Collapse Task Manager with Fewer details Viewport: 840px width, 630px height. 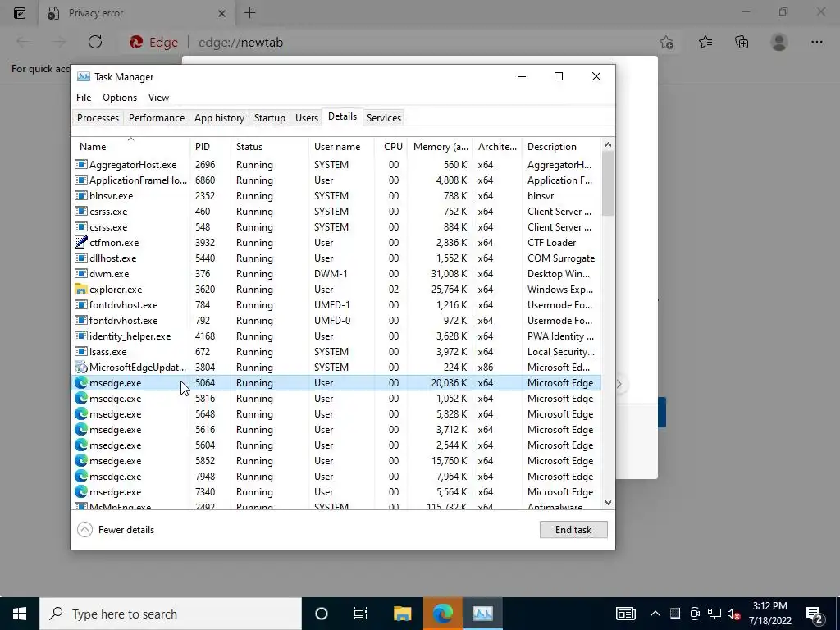116,530
